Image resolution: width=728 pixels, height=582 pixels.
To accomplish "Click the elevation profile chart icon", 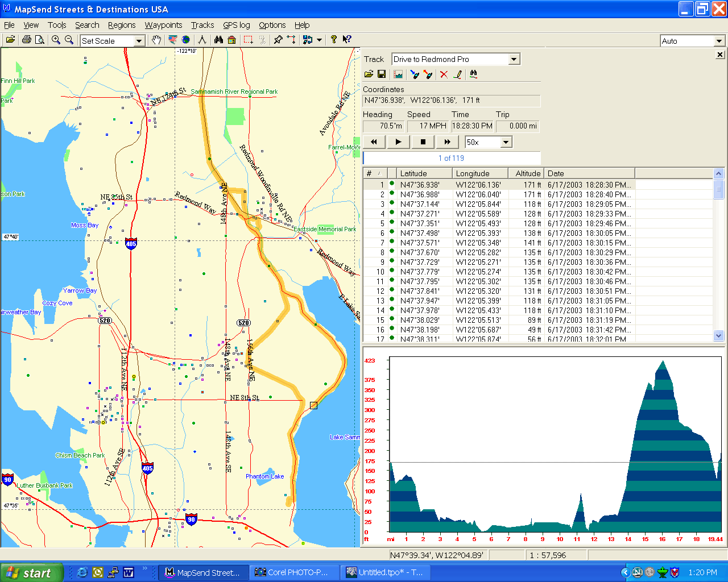I will [398, 74].
